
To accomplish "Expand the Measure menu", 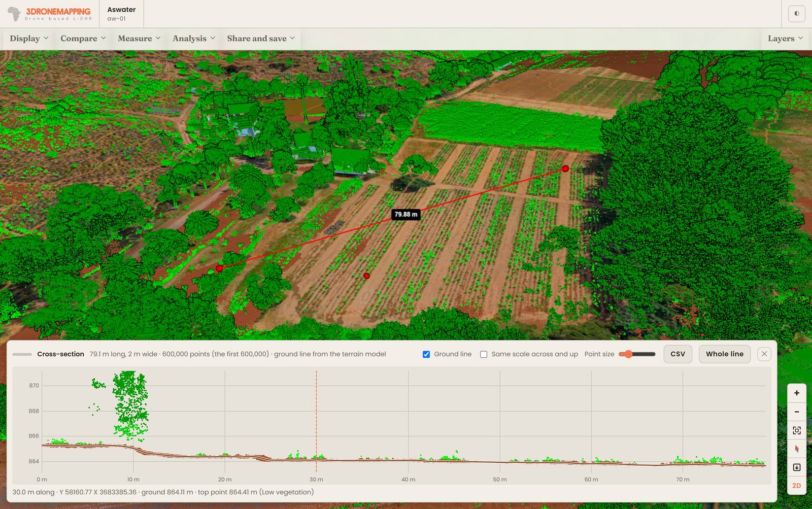I will tap(139, 39).
